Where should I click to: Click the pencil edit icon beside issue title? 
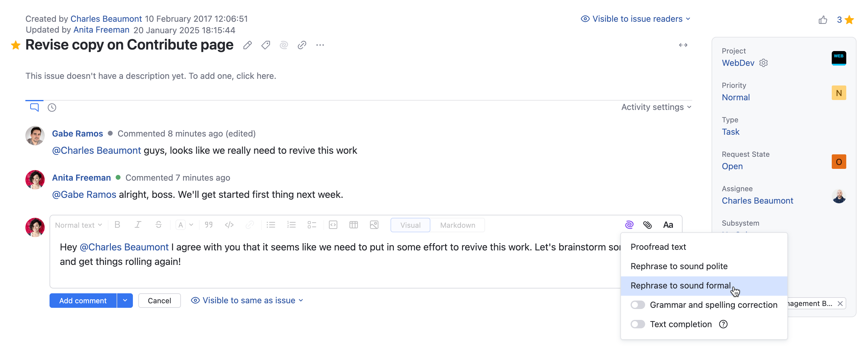[x=247, y=45]
